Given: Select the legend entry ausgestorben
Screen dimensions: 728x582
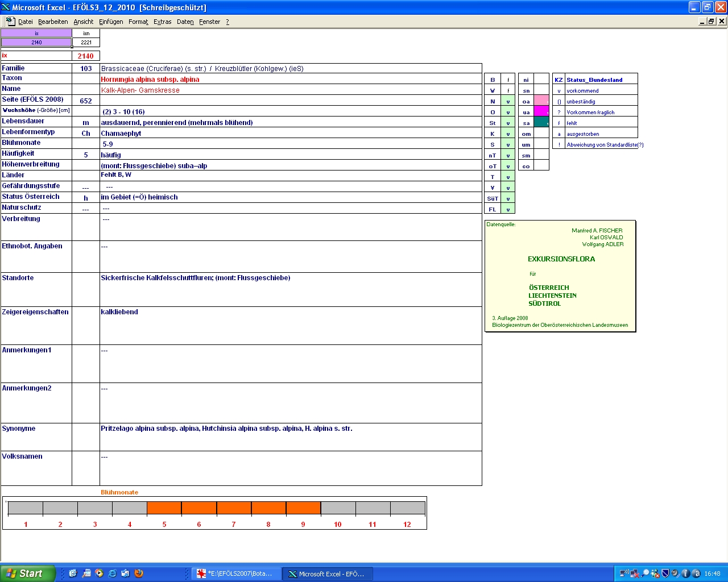Looking at the screenshot, I should (x=582, y=134).
